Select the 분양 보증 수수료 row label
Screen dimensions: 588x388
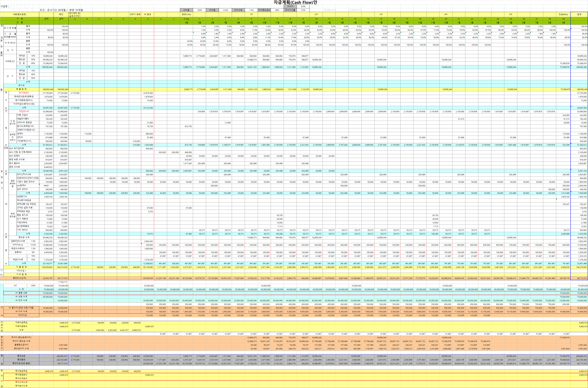[x=17, y=160]
